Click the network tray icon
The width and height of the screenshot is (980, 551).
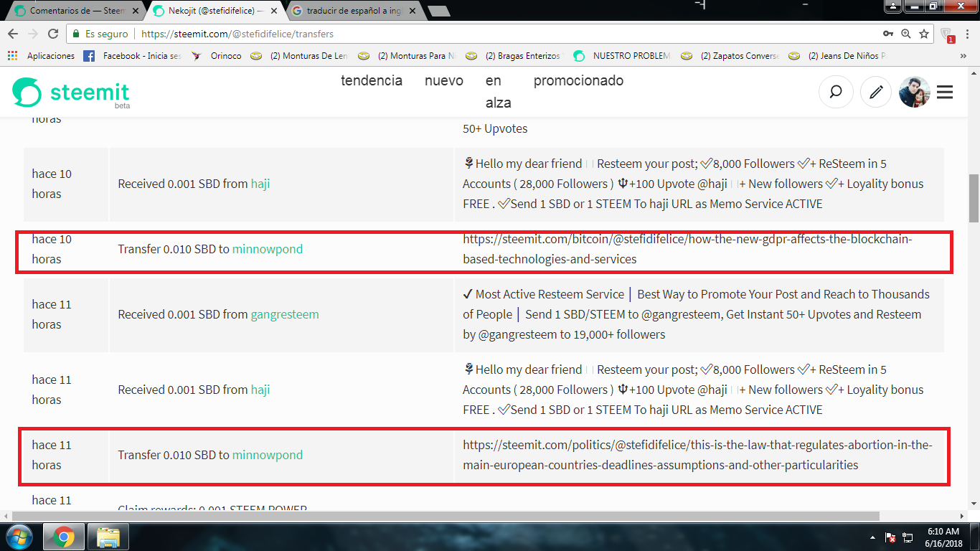[908, 537]
